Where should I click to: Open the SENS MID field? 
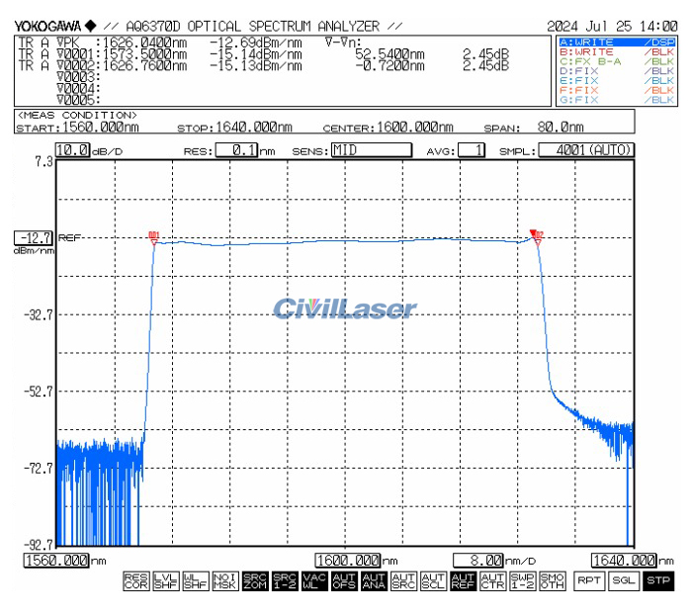(372, 150)
